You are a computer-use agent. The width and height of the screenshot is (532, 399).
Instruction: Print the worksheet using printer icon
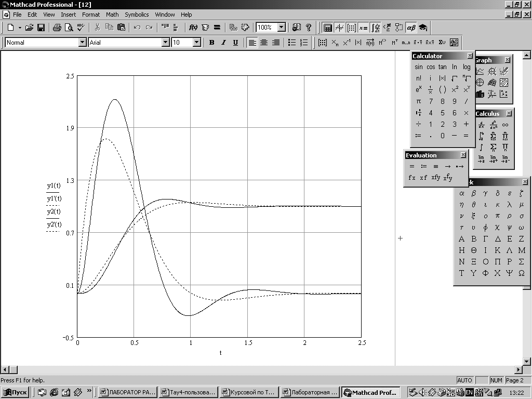[x=57, y=28]
